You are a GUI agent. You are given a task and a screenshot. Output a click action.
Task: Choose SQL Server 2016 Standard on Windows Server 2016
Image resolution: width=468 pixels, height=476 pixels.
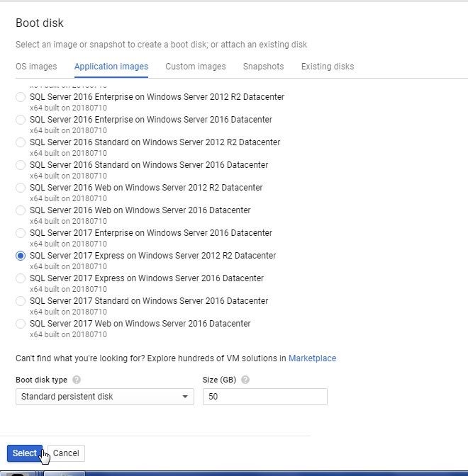(21, 165)
